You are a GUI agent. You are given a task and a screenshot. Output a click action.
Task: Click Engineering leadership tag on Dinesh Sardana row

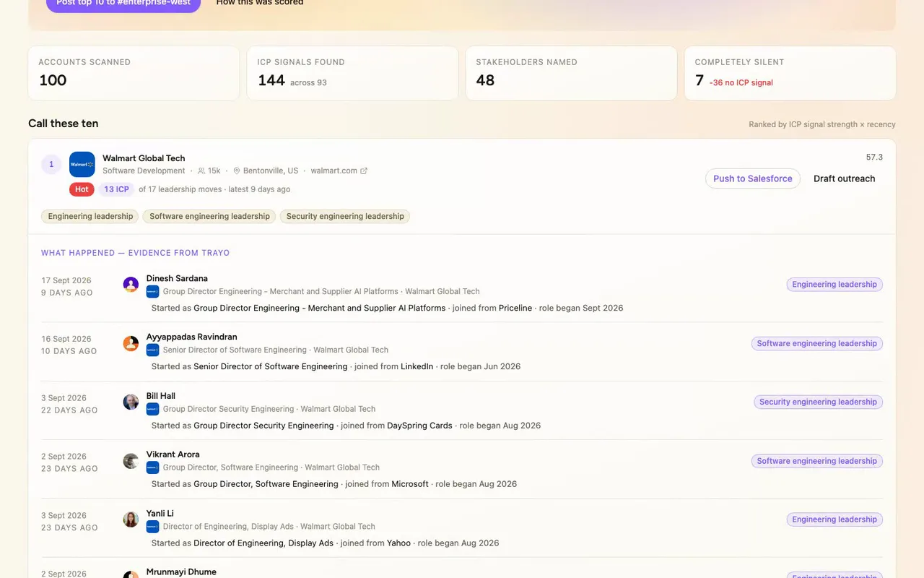pyautogui.click(x=834, y=285)
